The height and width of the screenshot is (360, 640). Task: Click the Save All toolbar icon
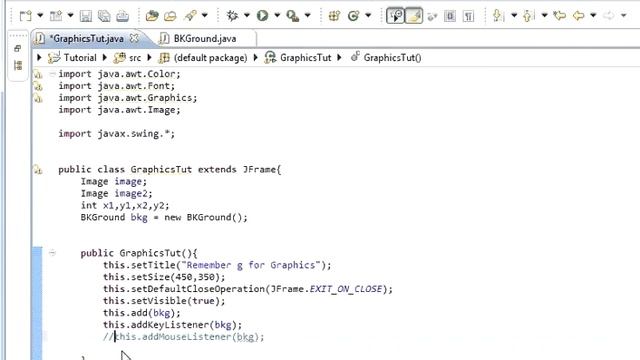point(104,16)
